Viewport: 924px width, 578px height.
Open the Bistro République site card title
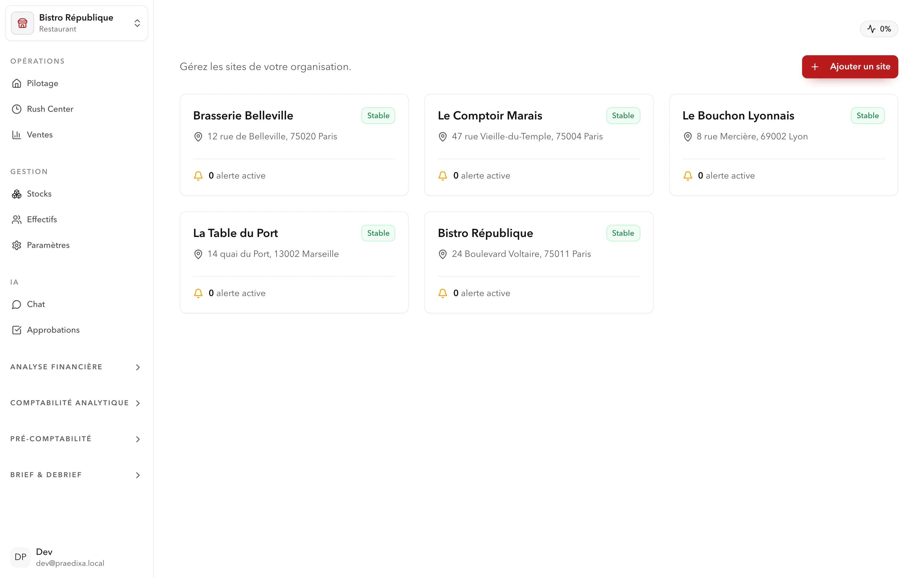[x=485, y=233]
